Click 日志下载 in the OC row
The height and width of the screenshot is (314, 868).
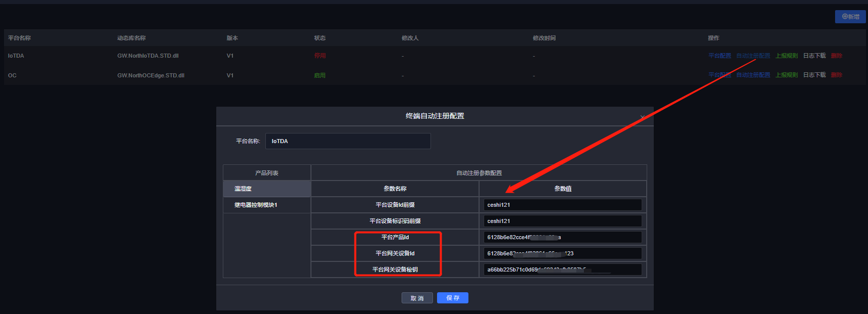tap(814, 75)
